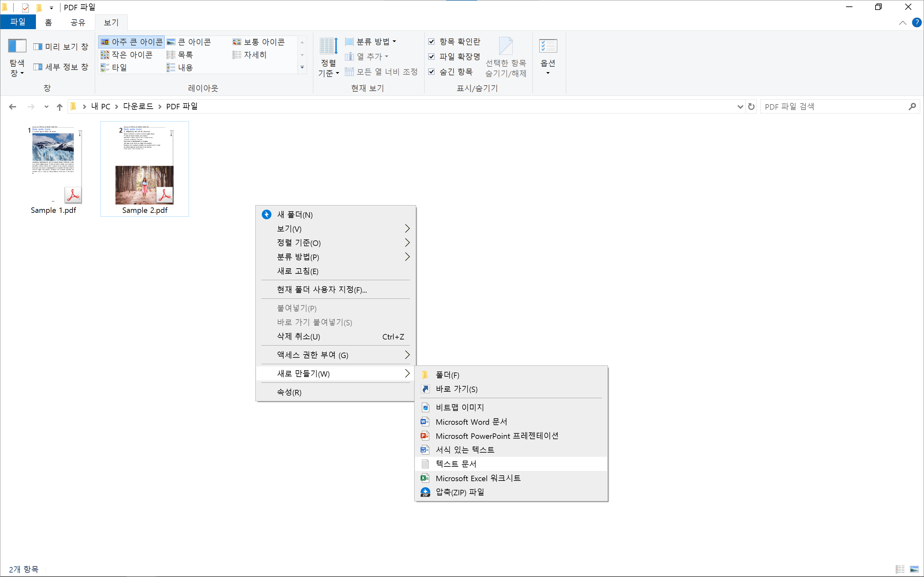Select Microsoft Excel worksheet entry
The image size is (924, 577).
(478, 478)
